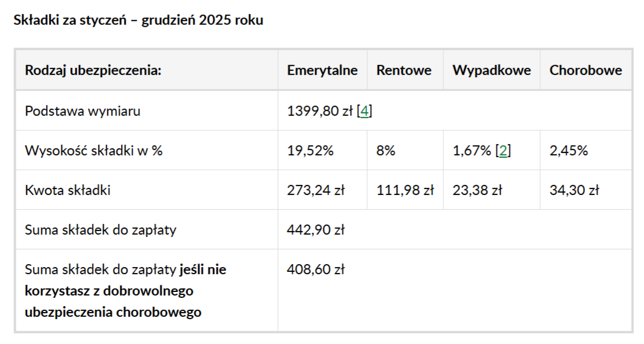Click the "Wysokość składki w %" row label
Screen dimensions: 644x344
[x=93, y=150]
